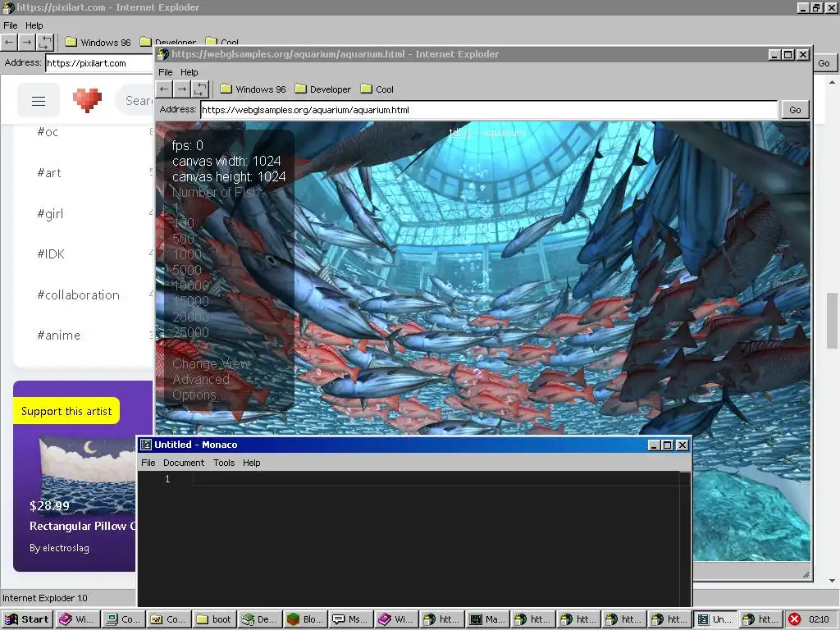Open the Cool bookmark in the aquarium window
This screenshot has height=630, width=840.
377,89
